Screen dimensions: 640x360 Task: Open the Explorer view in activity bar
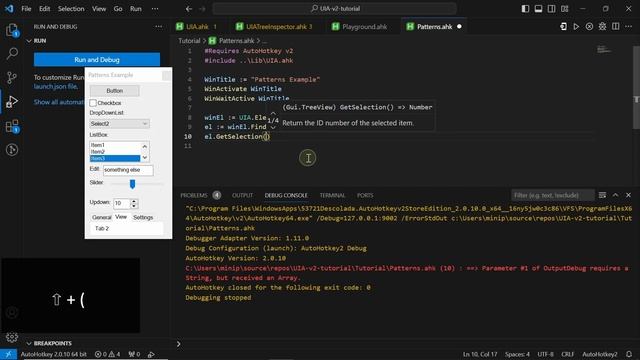pyautogui.click(x=12, y=30)
